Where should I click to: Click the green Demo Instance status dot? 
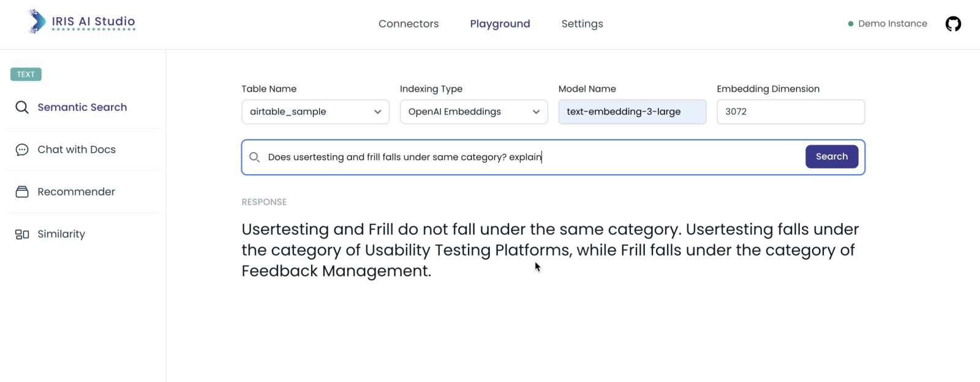coord(851,24)
